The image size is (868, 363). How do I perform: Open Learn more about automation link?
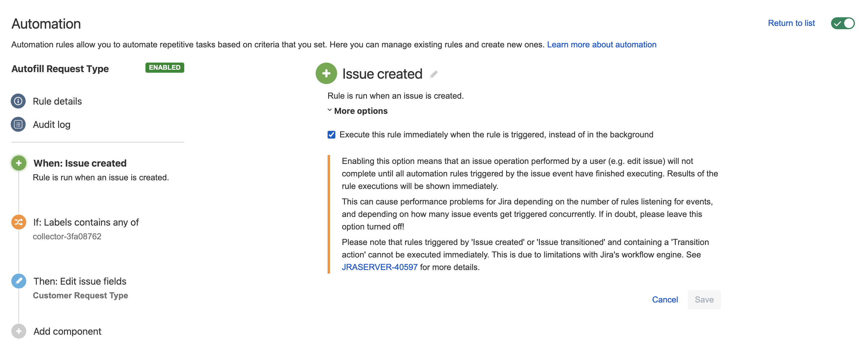tap(602, 44)
